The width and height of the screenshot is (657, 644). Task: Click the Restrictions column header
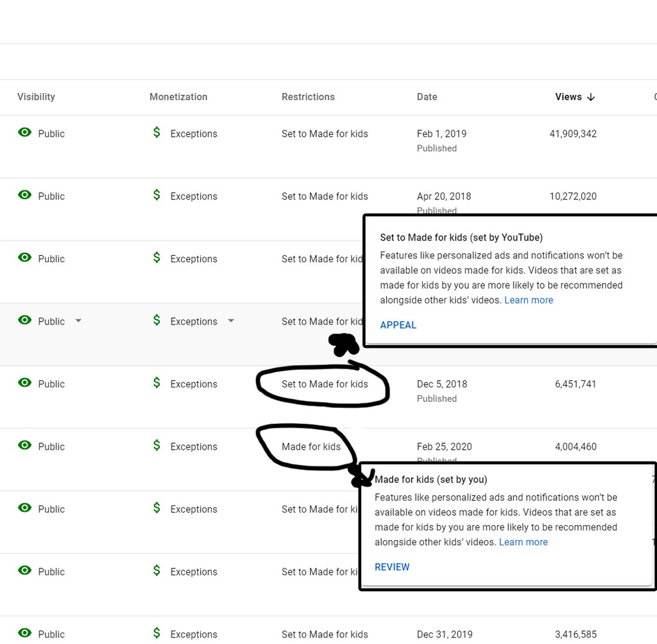point(308,97)
